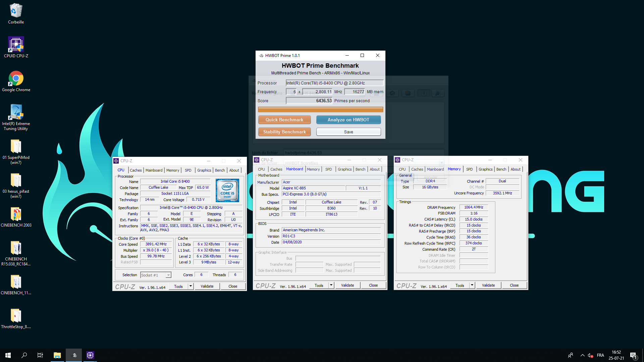This screenshot has height=362, width=644.
Task: Open the Windows Start menu
Action: coord(8,355)
